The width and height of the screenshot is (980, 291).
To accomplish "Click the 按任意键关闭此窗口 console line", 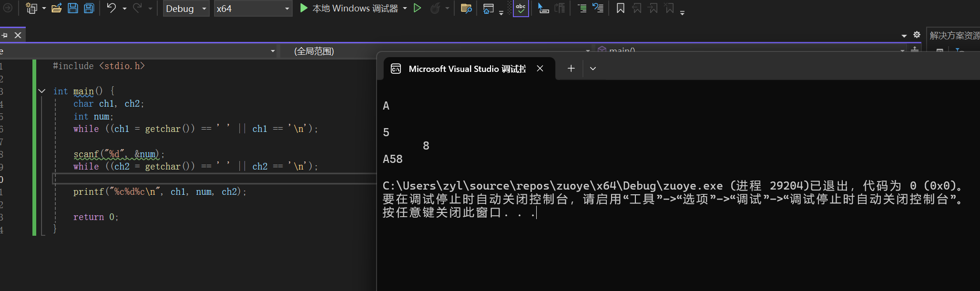I will point(459,212).
